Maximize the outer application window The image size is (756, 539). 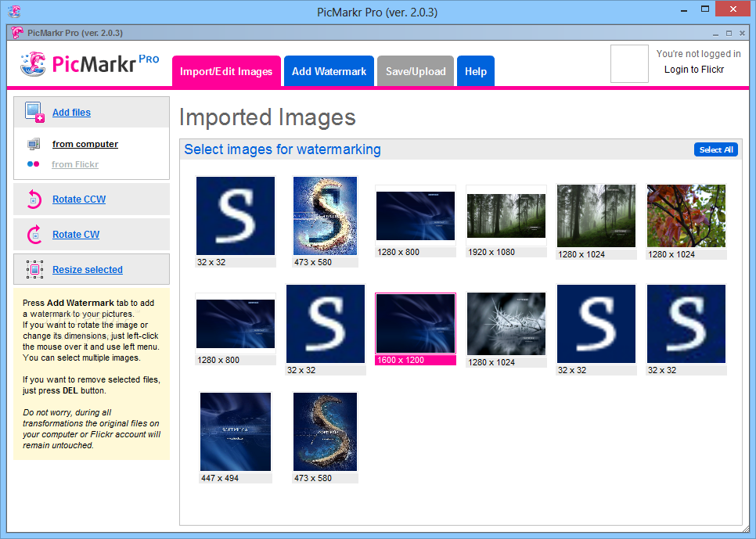(705, 9)
